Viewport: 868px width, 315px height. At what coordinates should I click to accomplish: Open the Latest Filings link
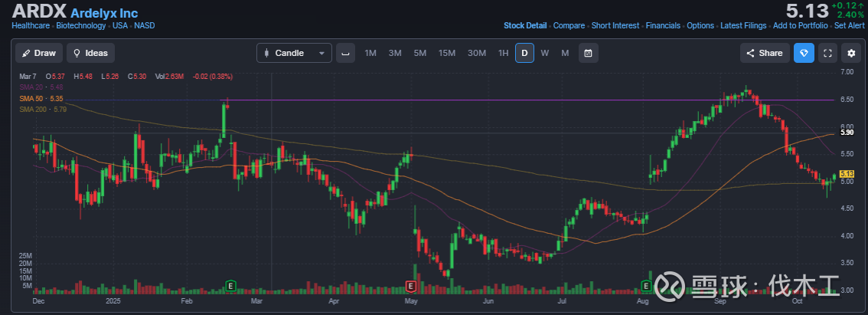click(x=745, y=25)
